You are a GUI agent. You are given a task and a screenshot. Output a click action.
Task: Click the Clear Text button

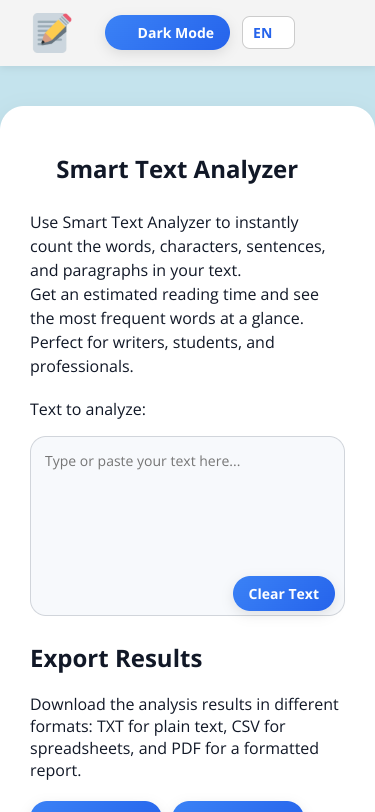point(284,593)
